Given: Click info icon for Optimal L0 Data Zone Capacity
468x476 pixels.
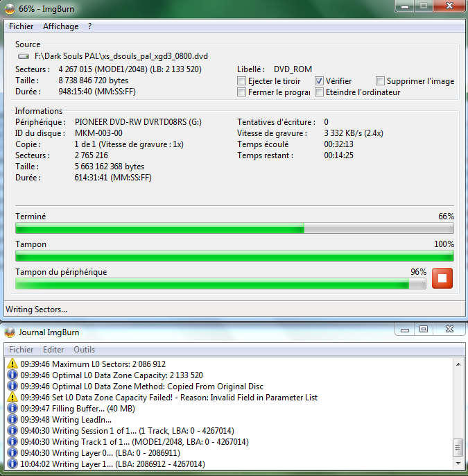Looking at the screenshot, I should [x=12, y=375].
